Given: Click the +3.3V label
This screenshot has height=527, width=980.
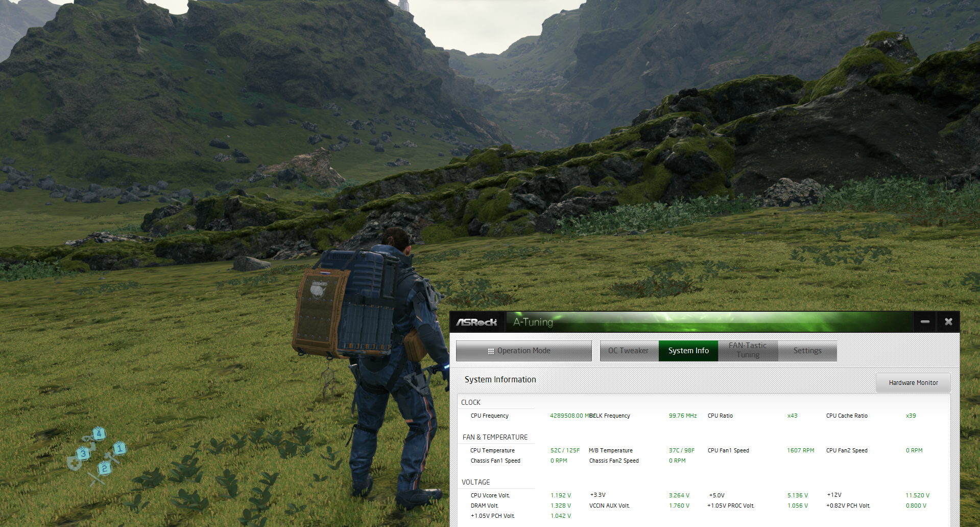Looking at the screenshot, I should [597, 495].
